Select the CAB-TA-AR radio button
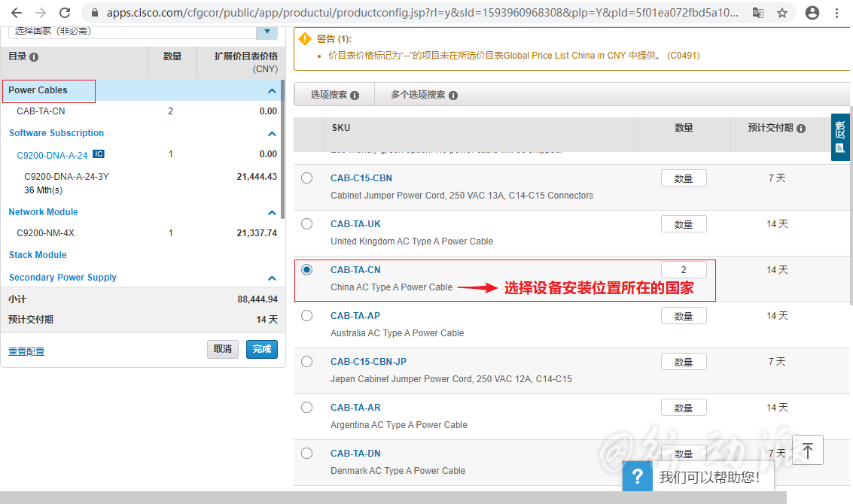Screen dimensions: 853x504 click(307, 407)
